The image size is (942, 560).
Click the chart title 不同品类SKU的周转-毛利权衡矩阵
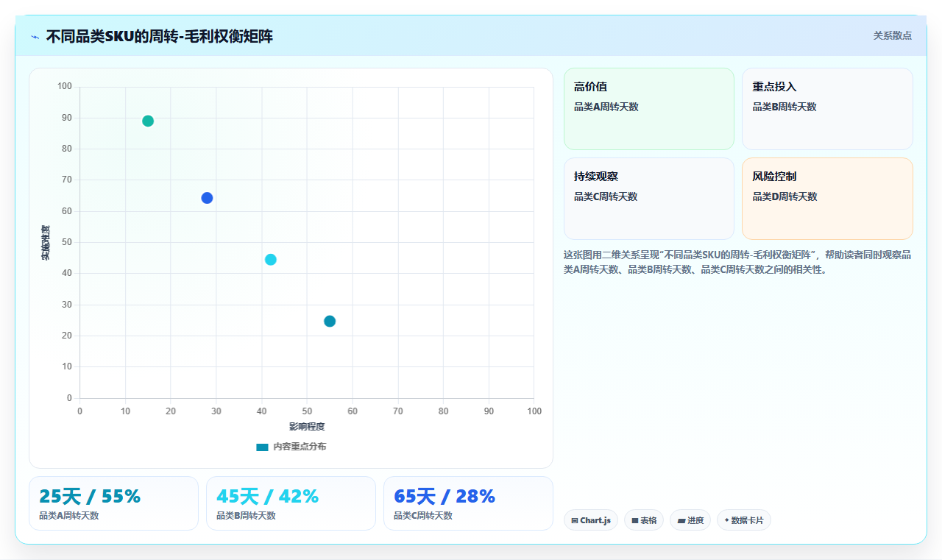(x=159, y=36)
